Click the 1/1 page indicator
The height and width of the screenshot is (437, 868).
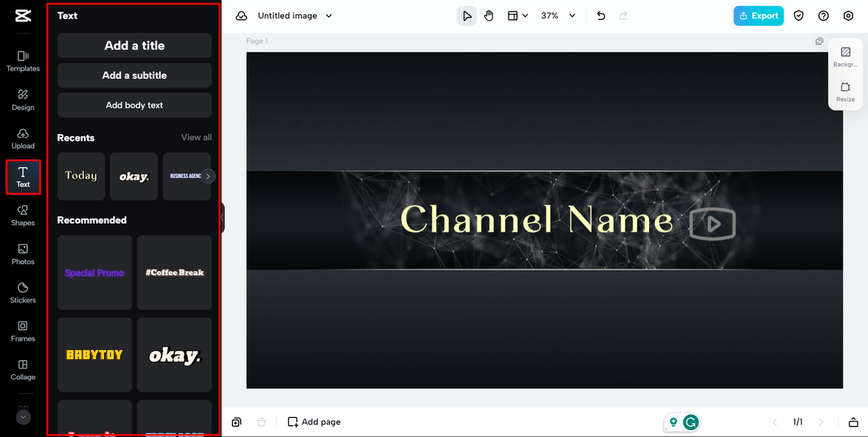tap(798, 422)
